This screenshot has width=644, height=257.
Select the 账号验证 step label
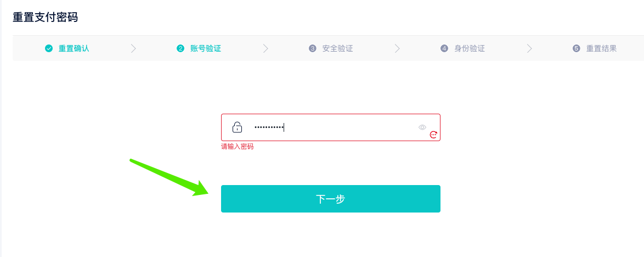(x=206, y=48)
